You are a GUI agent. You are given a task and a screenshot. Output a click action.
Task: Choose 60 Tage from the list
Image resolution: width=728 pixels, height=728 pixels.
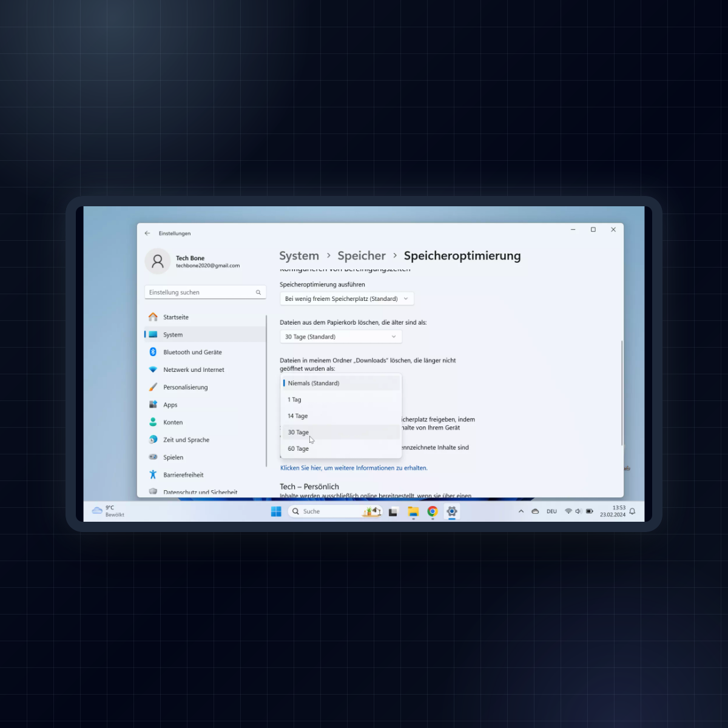click(x=341, y=448)
